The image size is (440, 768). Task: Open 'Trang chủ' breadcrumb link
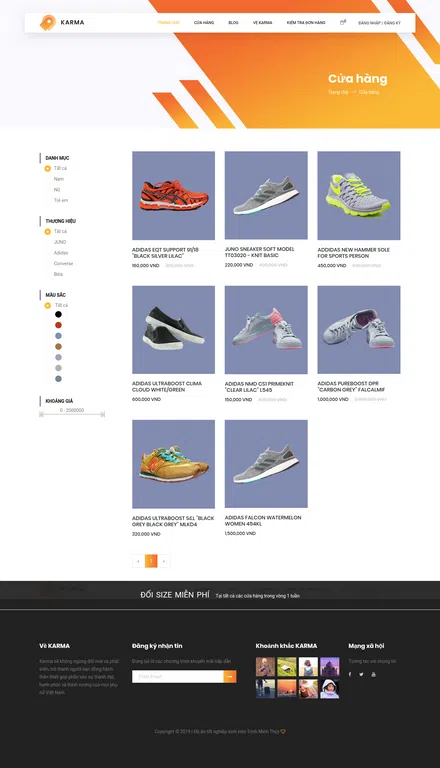(x=338, y=92)
